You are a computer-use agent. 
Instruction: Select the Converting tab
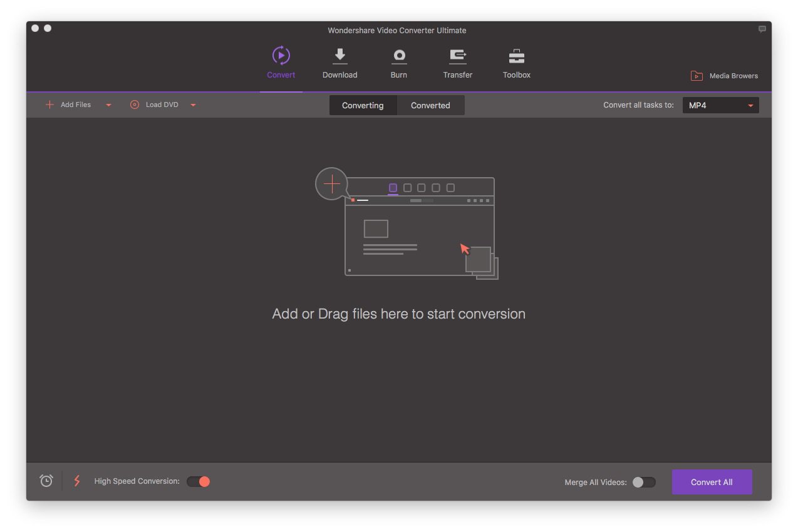coord(363,105)
